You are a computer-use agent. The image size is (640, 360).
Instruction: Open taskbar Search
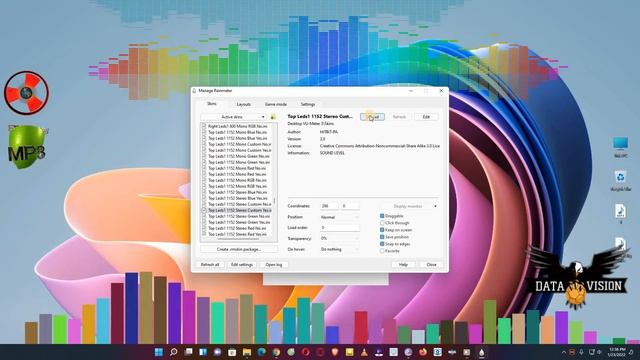[173, 352]
